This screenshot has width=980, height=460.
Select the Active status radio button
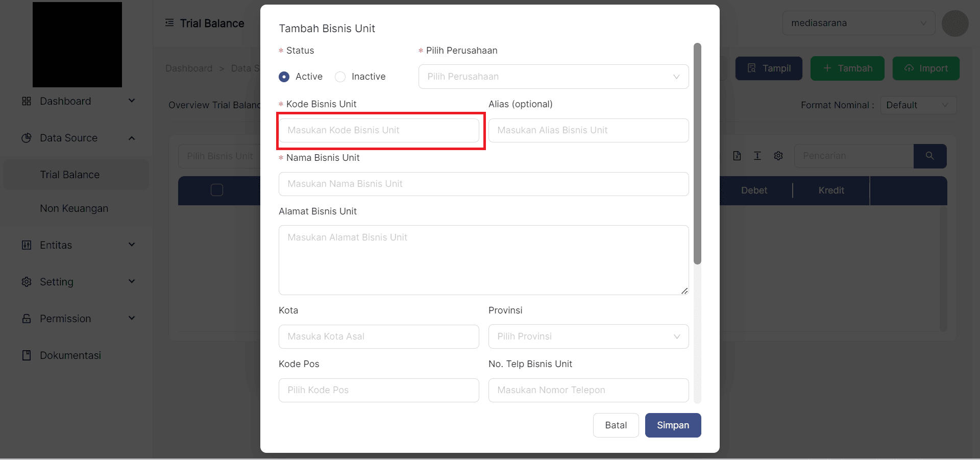point(284,77)
